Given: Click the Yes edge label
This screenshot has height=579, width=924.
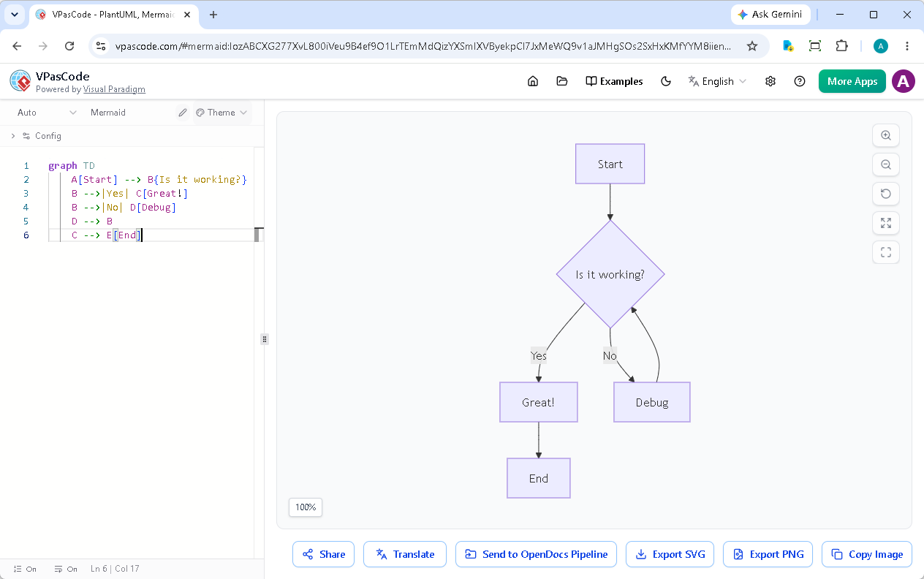Looking at the screenshot, I should (539, 356).
